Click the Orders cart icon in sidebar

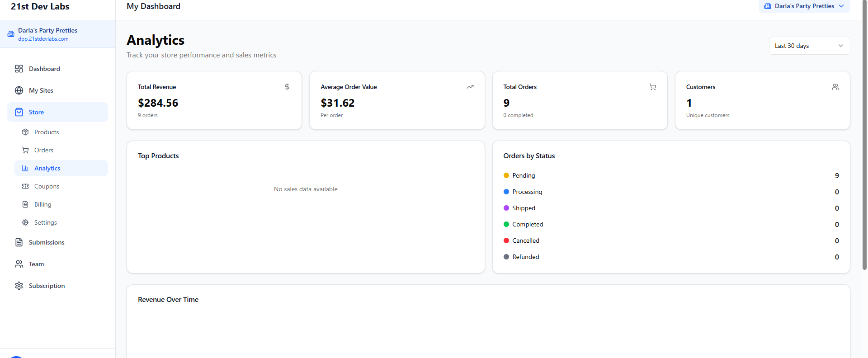coord(25,150)
